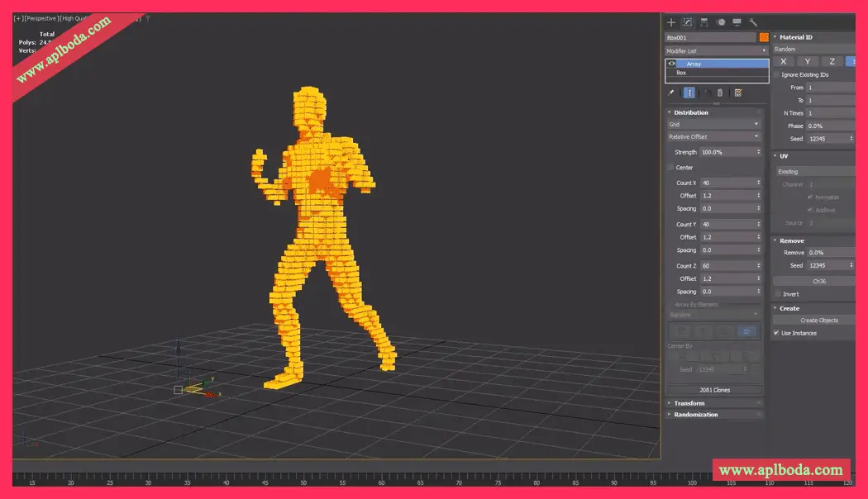Click the orange object color swatch
This screenshot has height=499, width=868.
[x=763, y=36]
